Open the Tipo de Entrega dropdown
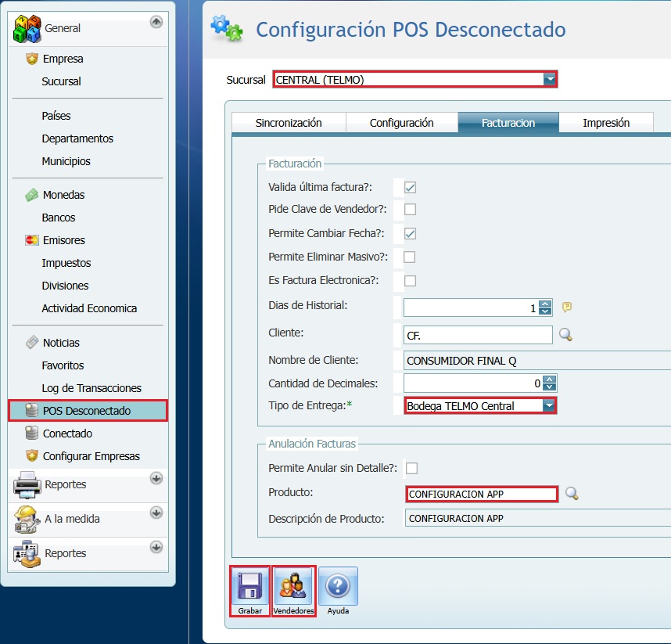The width and height of the screenshot is (671, 644). click(550, 405)
